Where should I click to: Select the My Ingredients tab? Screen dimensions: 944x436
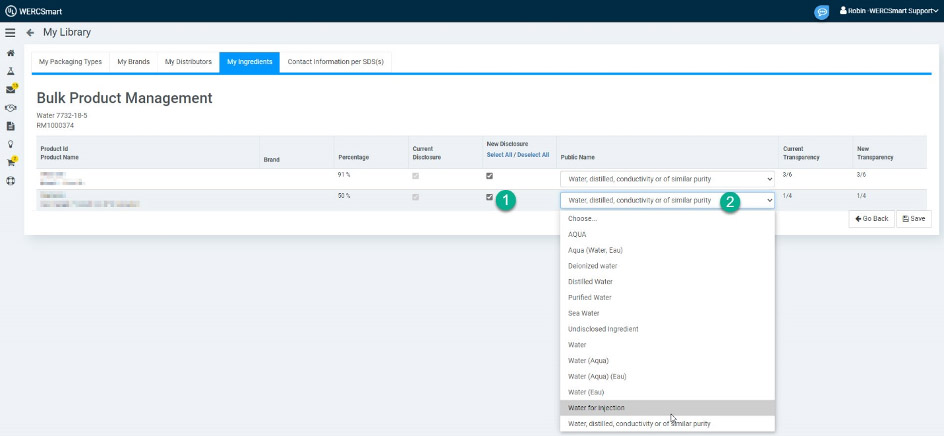click(249, 61)
